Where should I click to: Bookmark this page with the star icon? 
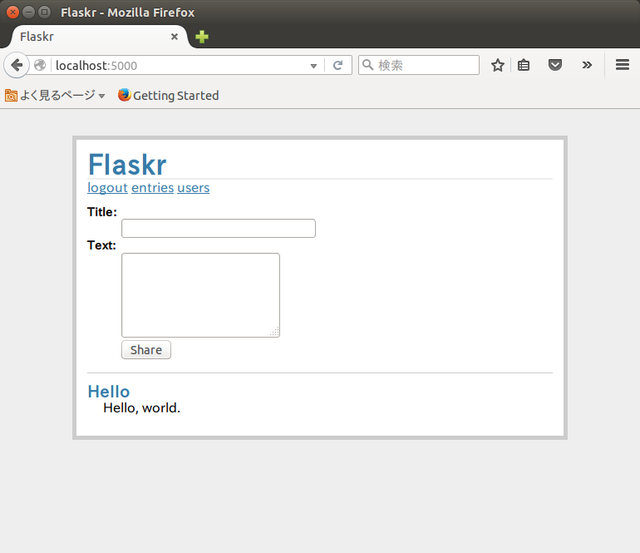click(x=498, y=65)
